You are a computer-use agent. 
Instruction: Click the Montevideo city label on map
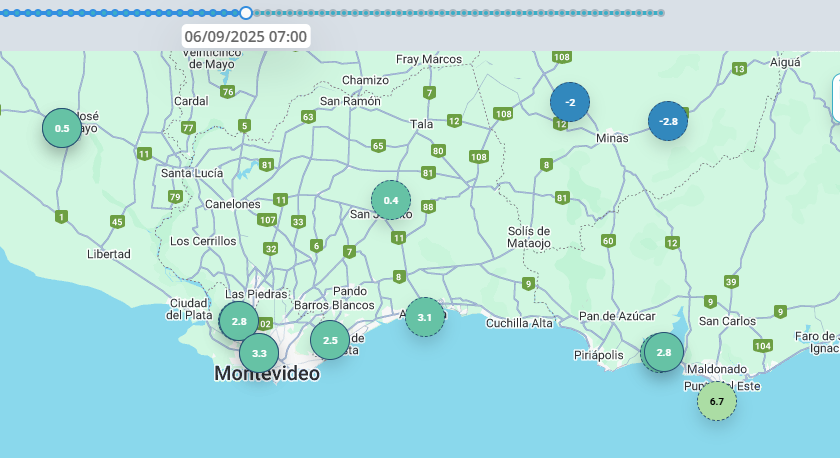tap(267, 374)
